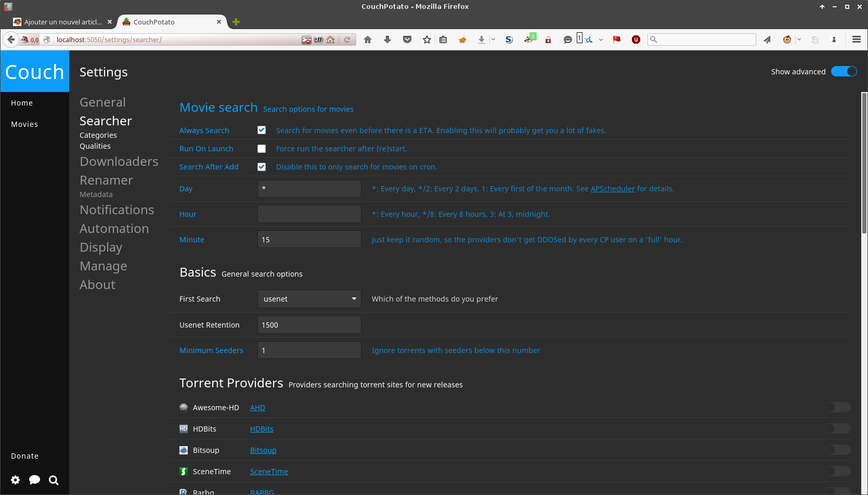Viewport: 868px width, 495px height.
Task: Click the monkey face extension icon
Action: pos(787,40)
